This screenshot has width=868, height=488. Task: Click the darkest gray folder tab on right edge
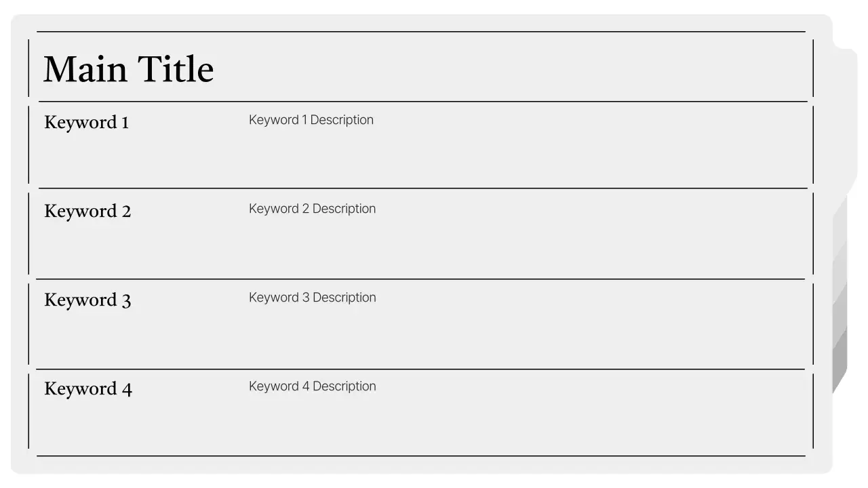[840, 363]
